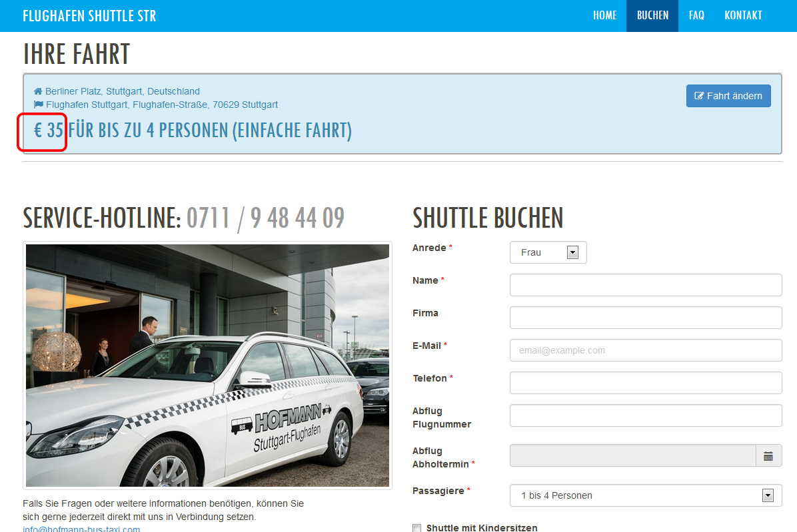The height and width of the screenshot is (532, 797).
Task: Focus the Firma input field
Action: [x=646, y=318]
